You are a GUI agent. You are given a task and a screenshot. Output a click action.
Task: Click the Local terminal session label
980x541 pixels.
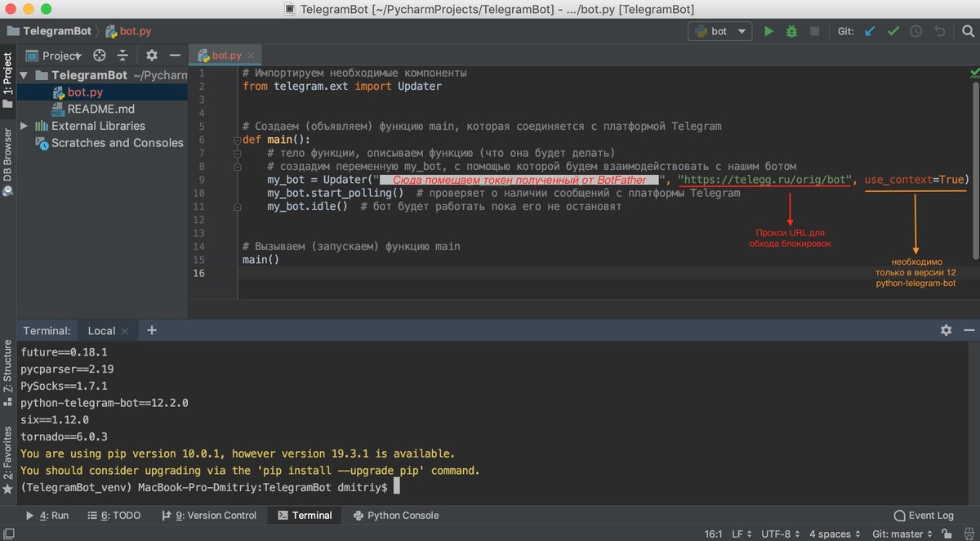[101, 329]
